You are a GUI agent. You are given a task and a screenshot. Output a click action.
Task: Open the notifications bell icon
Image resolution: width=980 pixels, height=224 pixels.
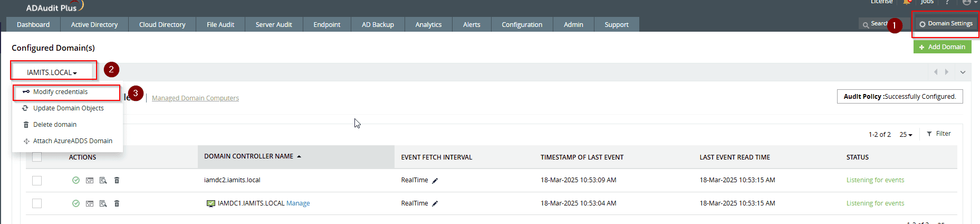(907, 3)
